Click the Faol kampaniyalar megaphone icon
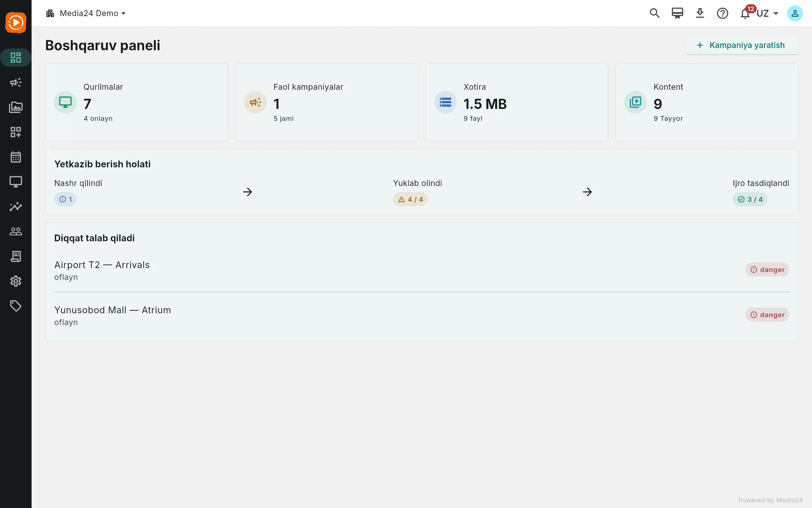 [x=255, y=102]
